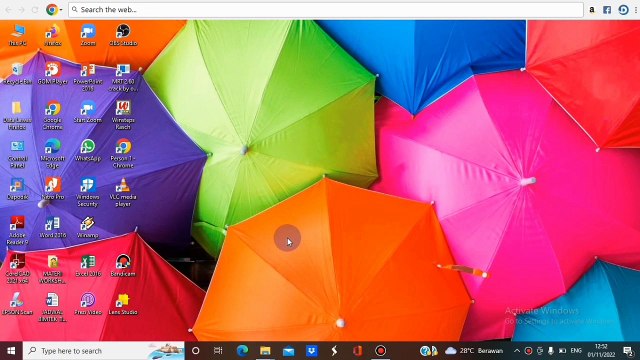Expand the hidden system tray icons chevron

(x=517, y=351)
